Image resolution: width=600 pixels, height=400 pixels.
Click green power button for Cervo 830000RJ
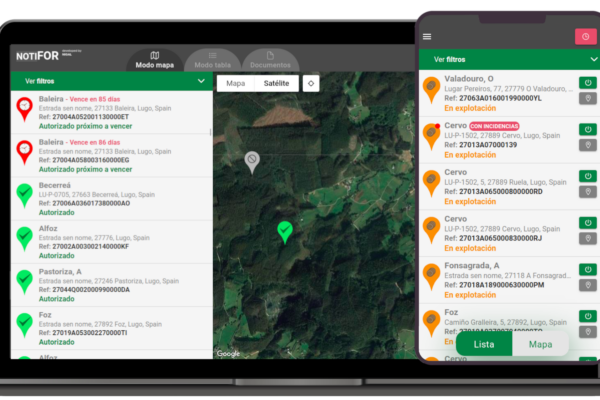[588, 223]
